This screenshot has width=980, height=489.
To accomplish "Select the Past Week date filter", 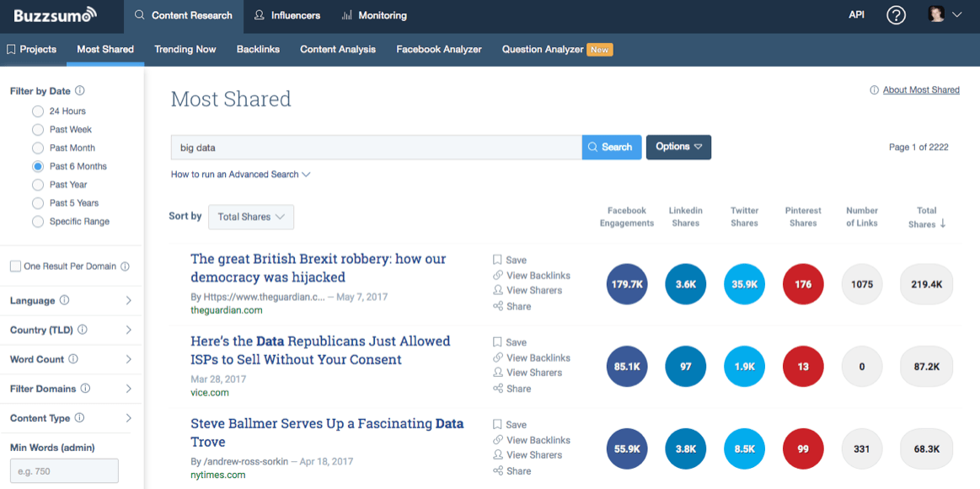I will (x=38, y=130).
